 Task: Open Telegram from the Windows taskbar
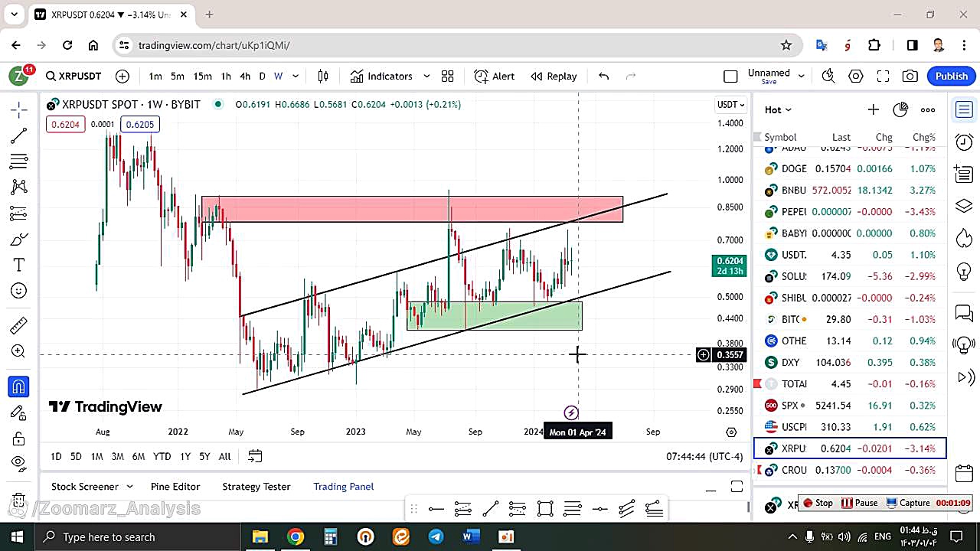click(x=436, y=536)
